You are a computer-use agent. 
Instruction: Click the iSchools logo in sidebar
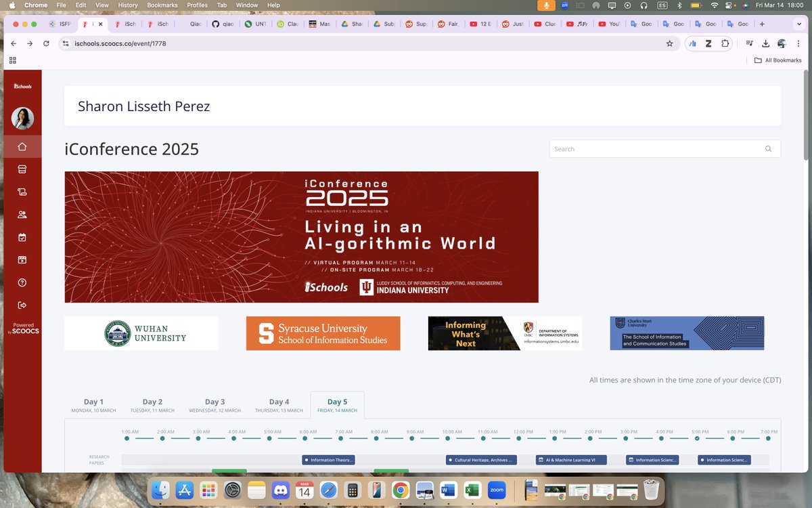tap(22, 86)
